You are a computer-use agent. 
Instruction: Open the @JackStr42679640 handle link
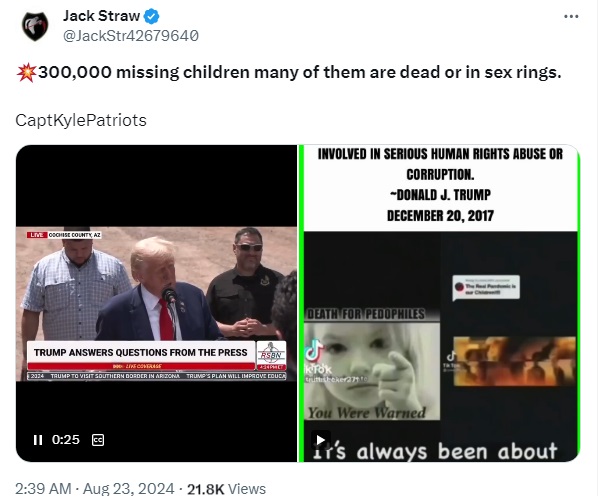pyautogui.click(x=131, y=36)
